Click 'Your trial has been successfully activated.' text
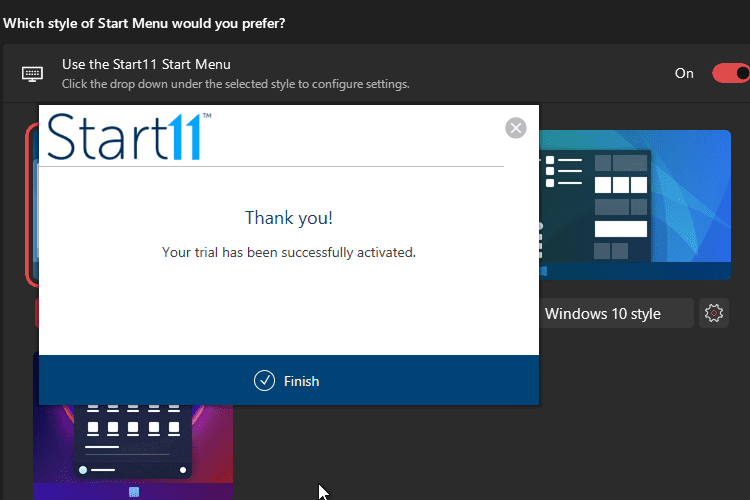 [x=288, y=252]
